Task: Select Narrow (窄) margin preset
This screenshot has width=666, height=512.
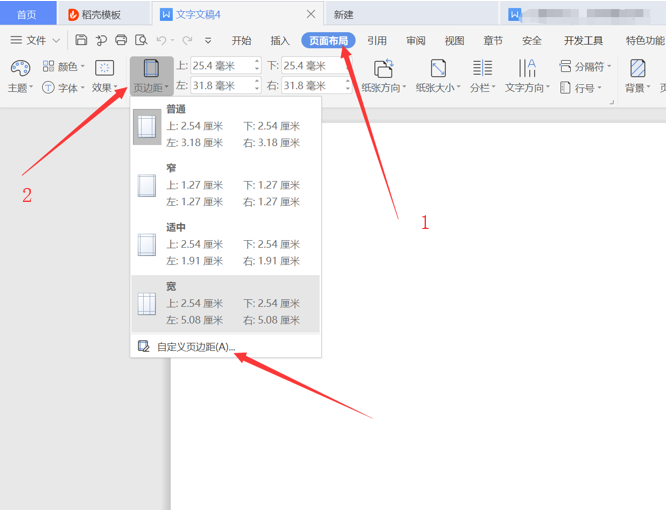Action: pos(226,185)
